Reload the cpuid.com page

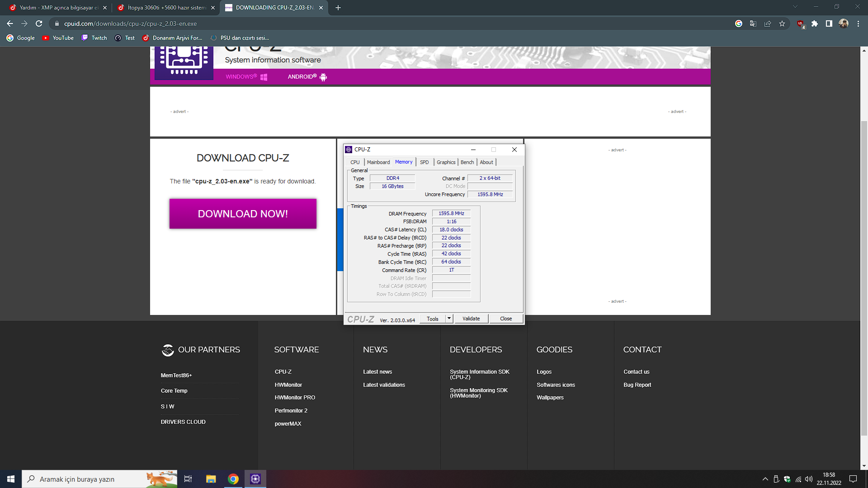click(x=39, y=23)
